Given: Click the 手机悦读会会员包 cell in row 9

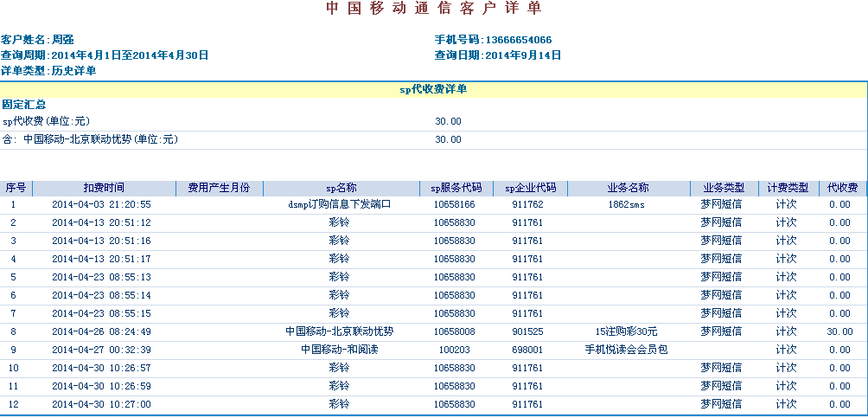Looking at the screenshot, I should [x=627, y=350].
